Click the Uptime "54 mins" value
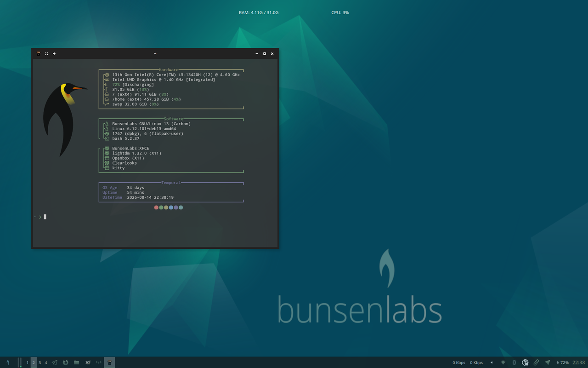Screen dimensions: 588x368 136,192
